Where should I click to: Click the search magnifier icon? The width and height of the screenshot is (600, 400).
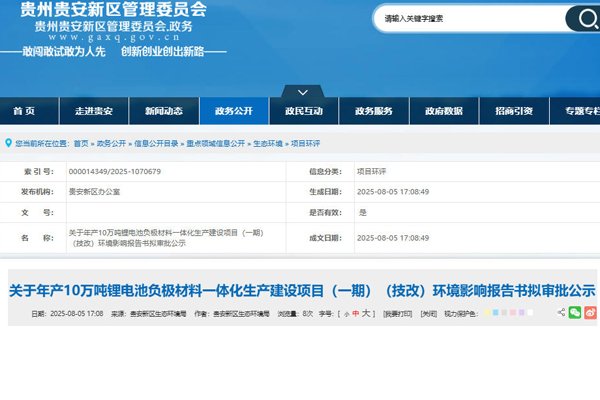588,19
